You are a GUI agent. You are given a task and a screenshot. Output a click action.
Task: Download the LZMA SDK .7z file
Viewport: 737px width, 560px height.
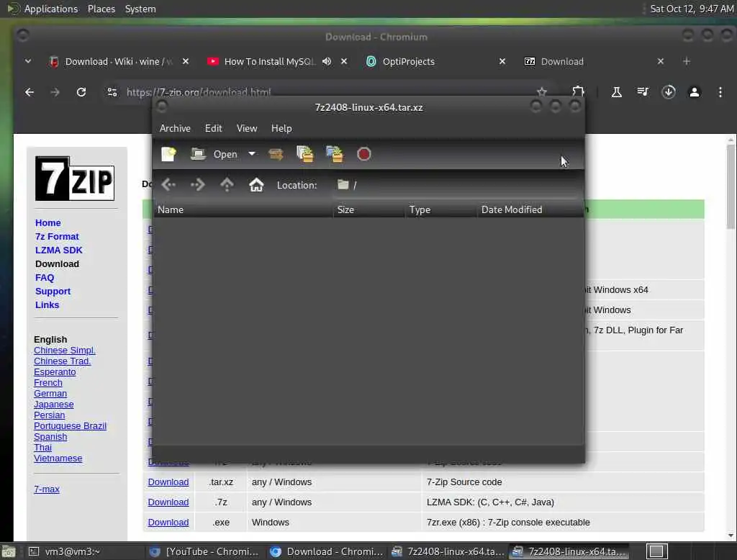click(x=168, y=502)
